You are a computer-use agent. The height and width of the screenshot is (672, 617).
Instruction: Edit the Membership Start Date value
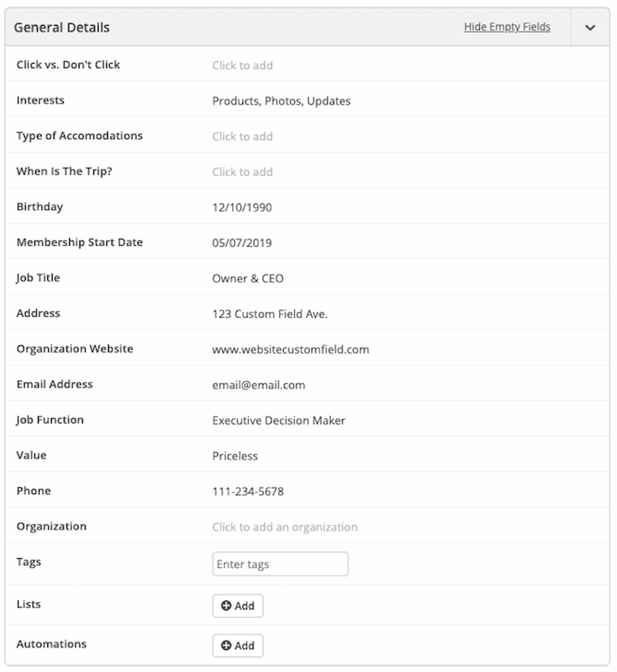point(242,243)
